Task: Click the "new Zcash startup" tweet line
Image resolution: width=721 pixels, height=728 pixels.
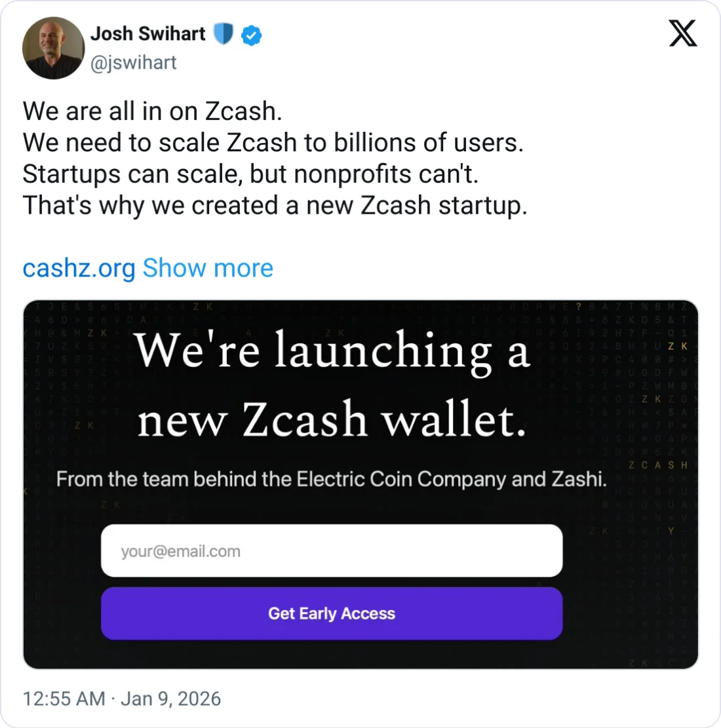Action: click(x=275, y=206)
